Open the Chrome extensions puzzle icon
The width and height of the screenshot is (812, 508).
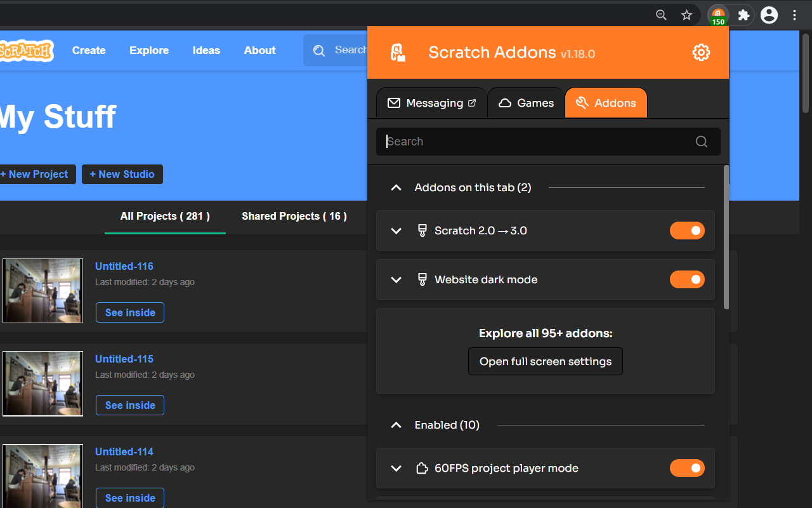pos(743,15)
